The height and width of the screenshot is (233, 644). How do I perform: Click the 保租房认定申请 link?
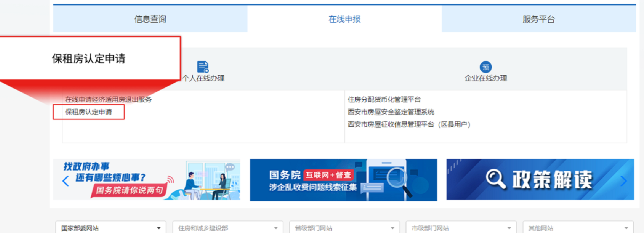pyautogui.click(x=89, y=112)
